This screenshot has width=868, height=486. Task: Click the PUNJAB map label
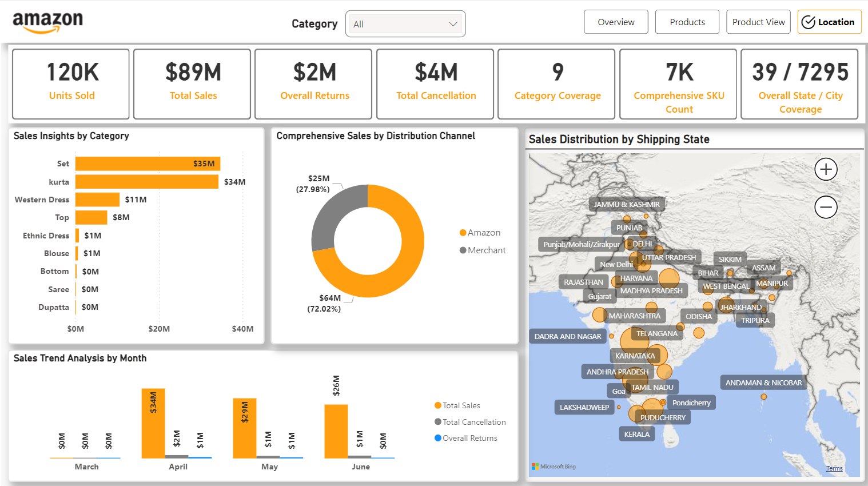(629, 228)
